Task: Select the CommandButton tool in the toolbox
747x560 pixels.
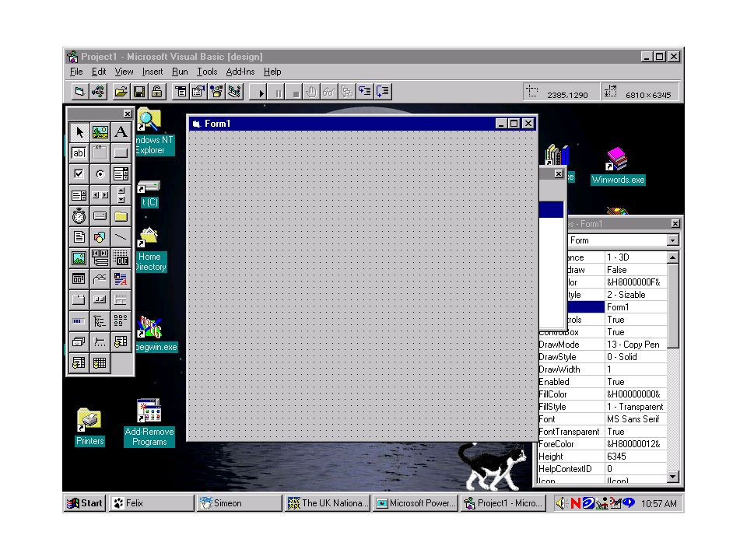Action: pyautogui.click(x=121, y=153)
